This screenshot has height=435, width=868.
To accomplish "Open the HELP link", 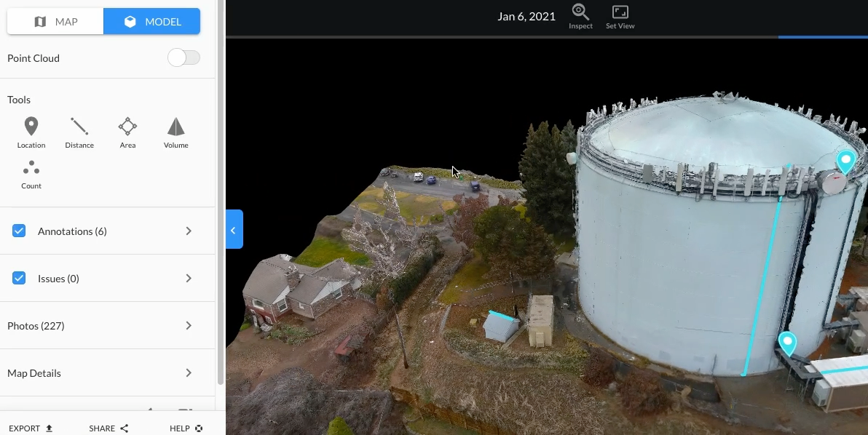I will pos(186,428).
